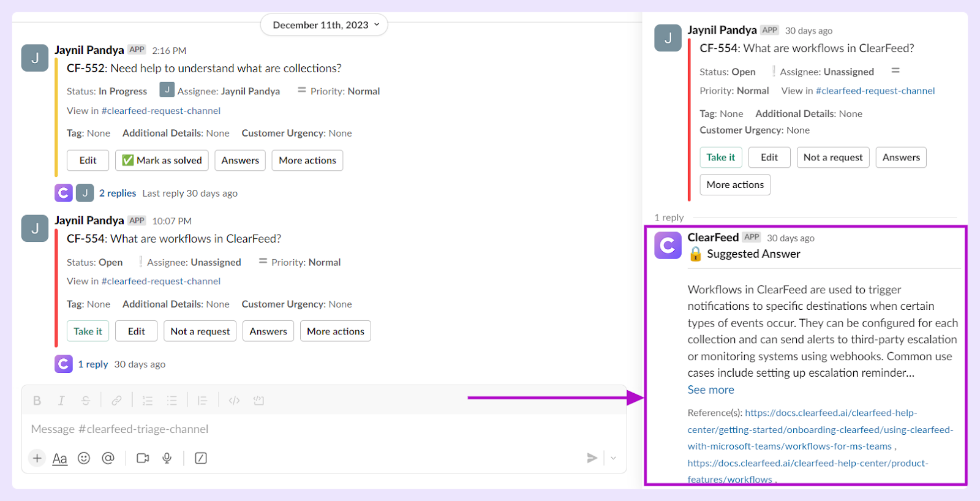This screenshot has width=980, height=501.
Task: Click 10:07 PM message timestamp
Action: click(x=172, y=221)
